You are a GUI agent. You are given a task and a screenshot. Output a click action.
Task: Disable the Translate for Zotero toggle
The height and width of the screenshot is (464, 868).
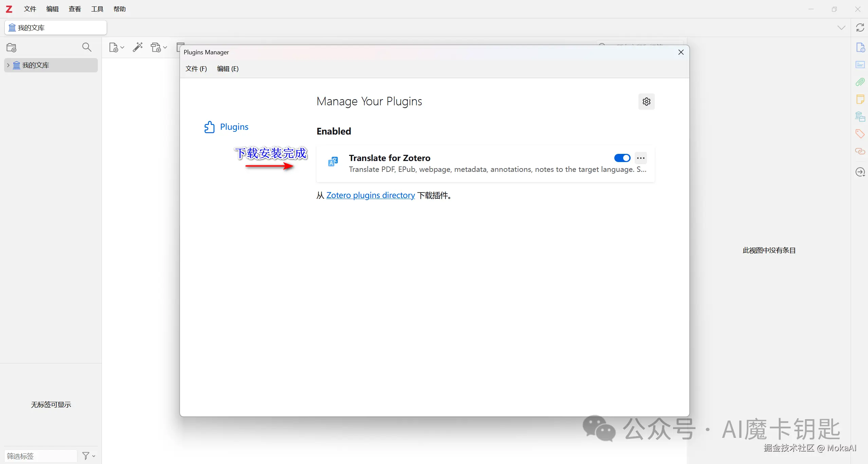click(x=622, y=158)
